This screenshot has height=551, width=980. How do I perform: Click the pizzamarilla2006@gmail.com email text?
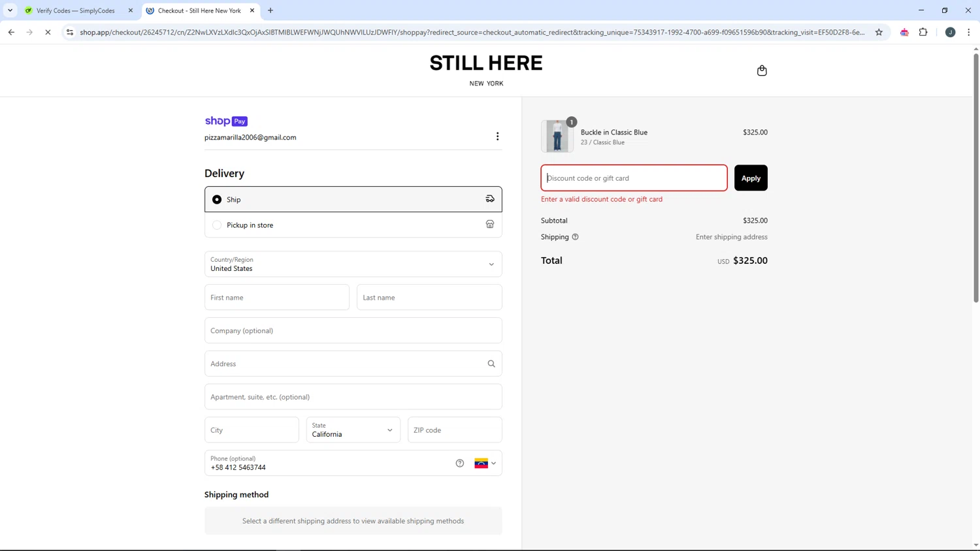click(x=250, y=138)
